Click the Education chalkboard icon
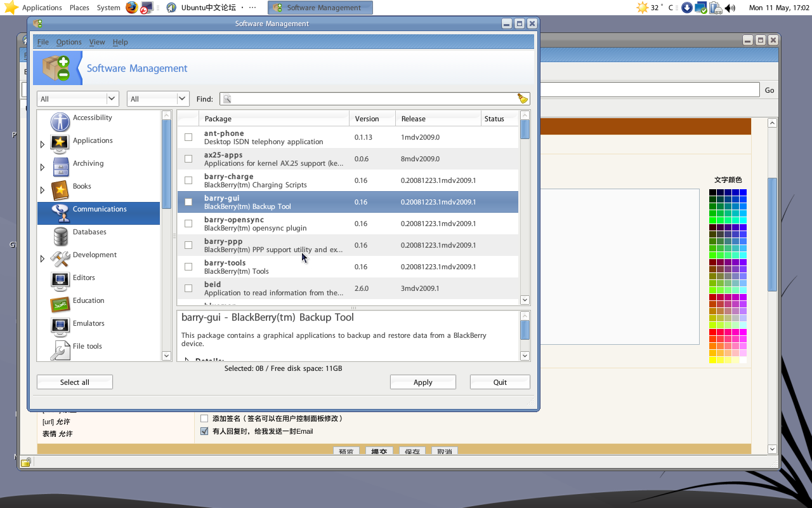 point(60,304)
